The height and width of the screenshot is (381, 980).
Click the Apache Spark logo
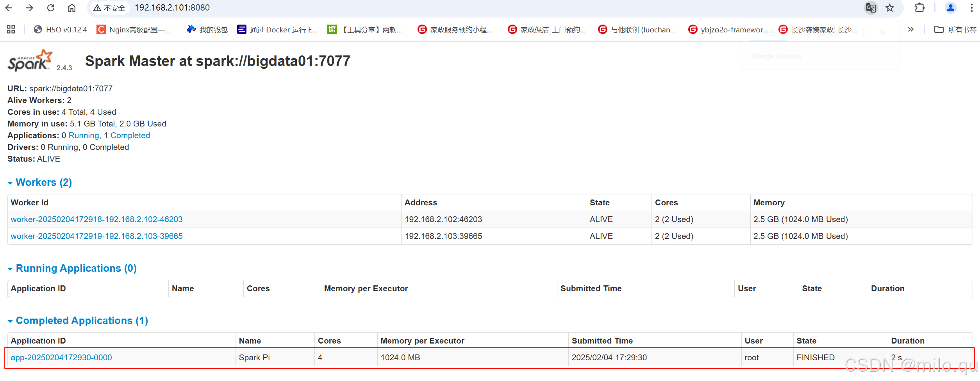30,61
